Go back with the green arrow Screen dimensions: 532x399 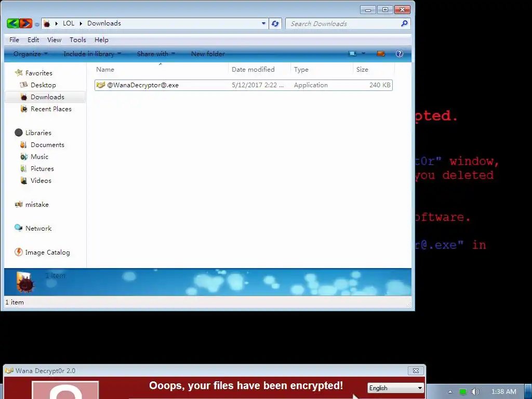click(x=13, y=23)
